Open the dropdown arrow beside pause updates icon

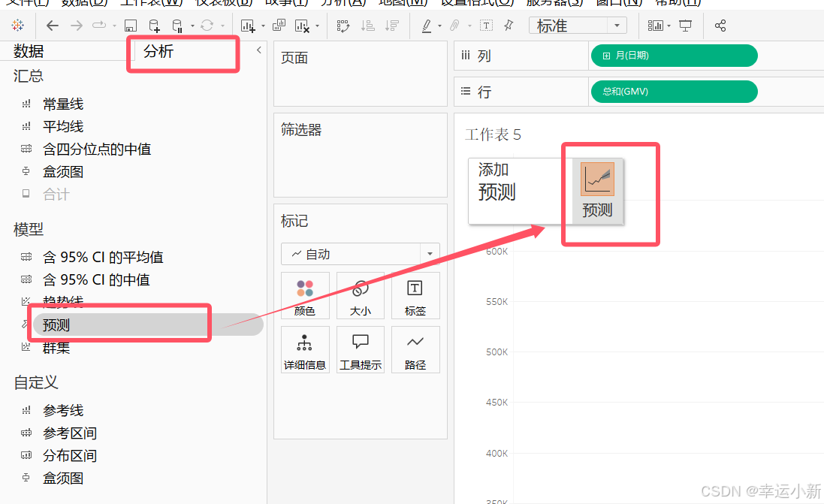click(192, 26)
